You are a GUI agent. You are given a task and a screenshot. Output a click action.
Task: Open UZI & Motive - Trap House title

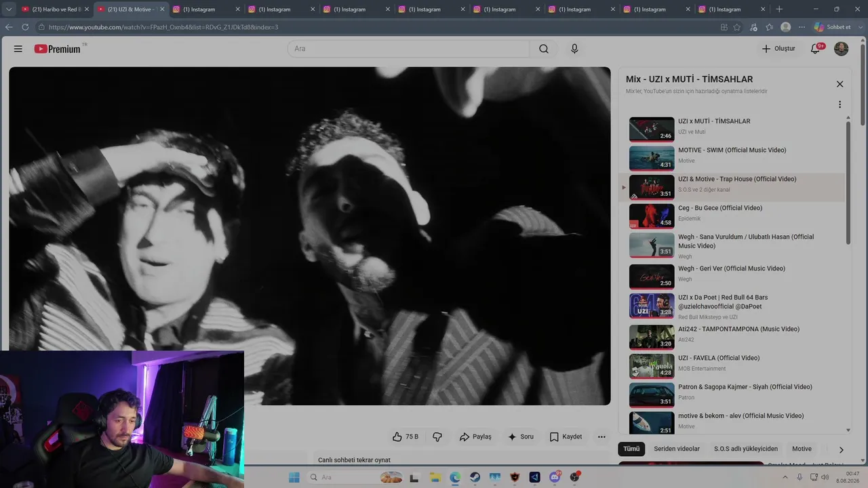coord(737,179)
